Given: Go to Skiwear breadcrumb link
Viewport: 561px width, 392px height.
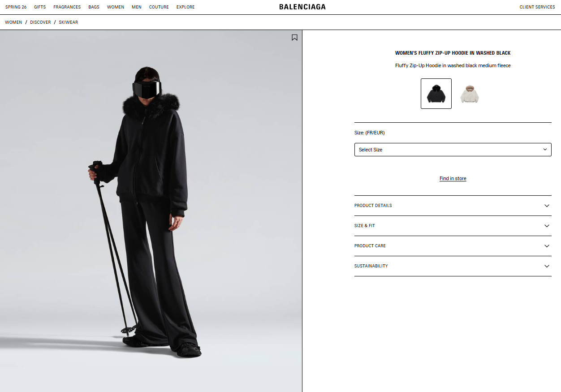Looking at the screenshot, I should (68, 22).
